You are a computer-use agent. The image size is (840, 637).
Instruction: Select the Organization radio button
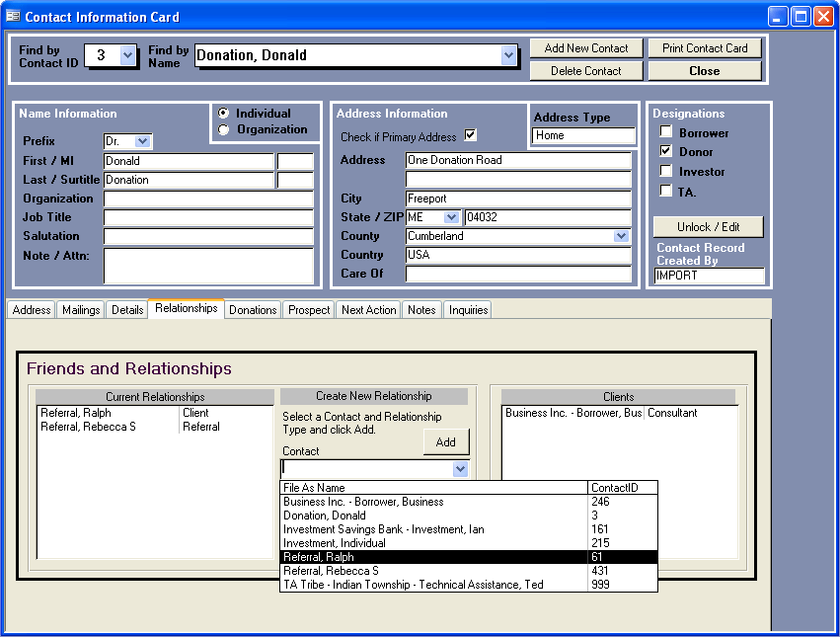(223, 129)
